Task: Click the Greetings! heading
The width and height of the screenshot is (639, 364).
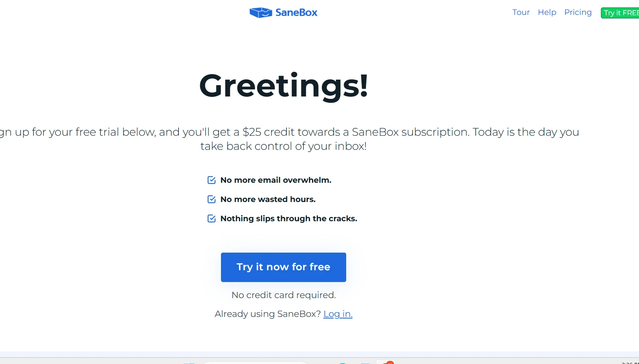Action: (283, 86)
